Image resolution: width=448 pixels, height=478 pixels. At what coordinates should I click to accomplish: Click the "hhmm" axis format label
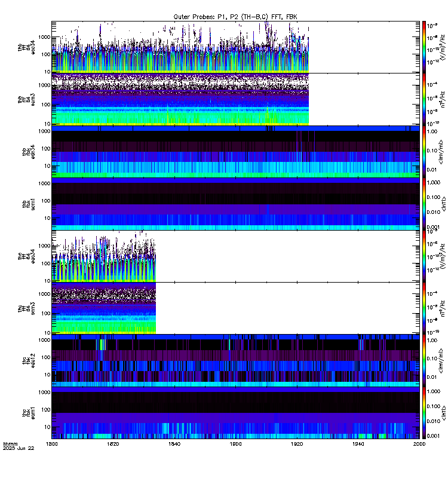(x=10, y=444)
